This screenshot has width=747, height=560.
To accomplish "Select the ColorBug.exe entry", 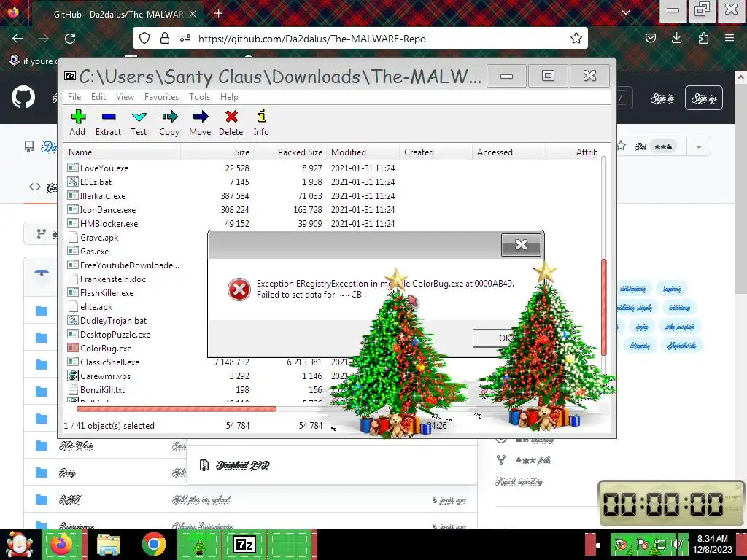I will [x=106, y=348].
